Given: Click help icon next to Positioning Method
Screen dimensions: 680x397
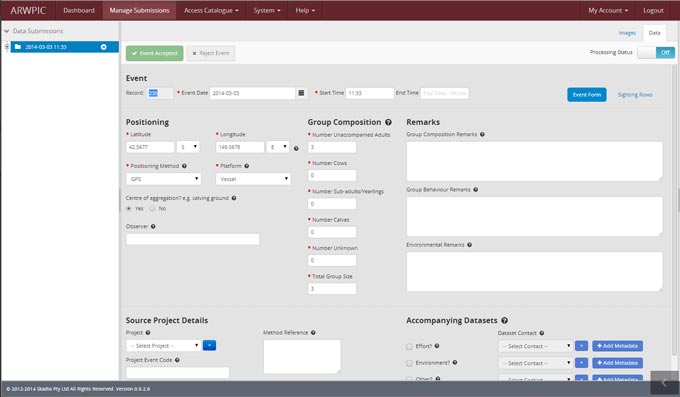Looking at the screenshot, I should 184,166.
